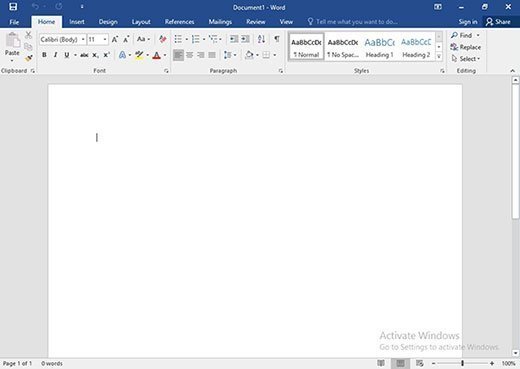This screenshot has width=520, height=369.
Task: Apply paragraph shading with paint bucket
Action: pyautogui.click(x=249, y=55)
